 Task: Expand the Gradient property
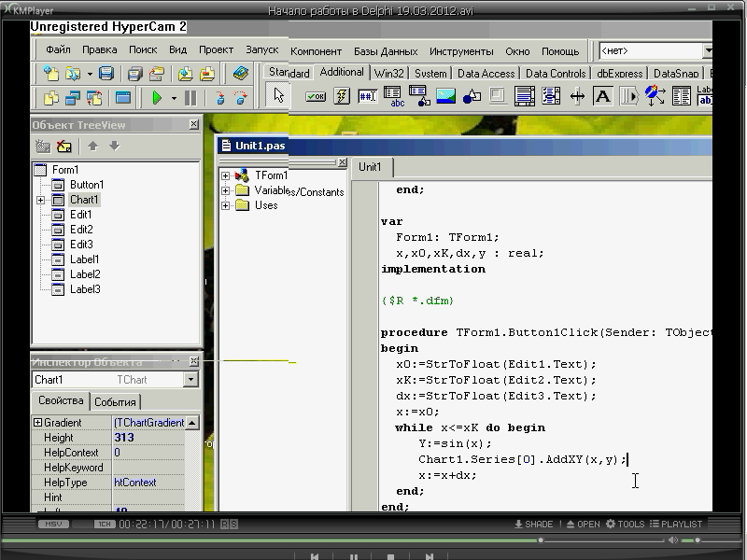click(37, 422)
